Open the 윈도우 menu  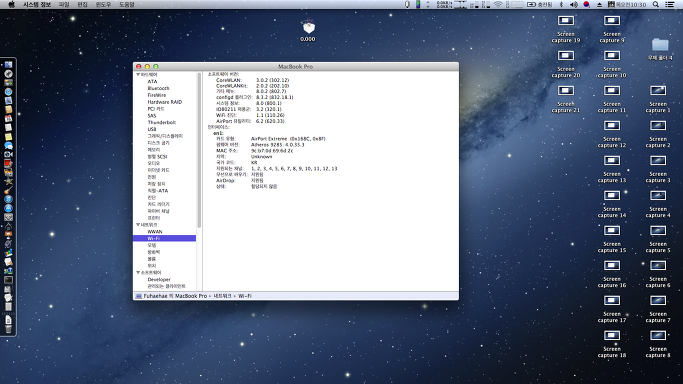103,4
